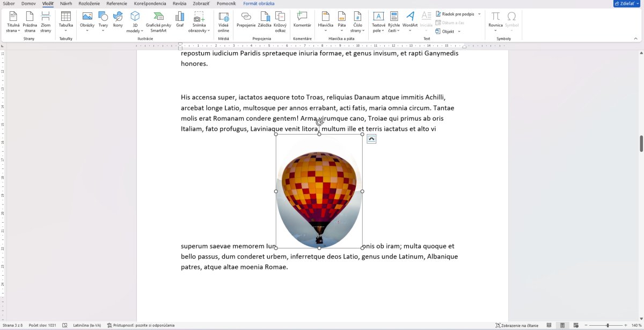Insert WordArt text
Viewport: 644px width, 330px height.
pos(410,23)
